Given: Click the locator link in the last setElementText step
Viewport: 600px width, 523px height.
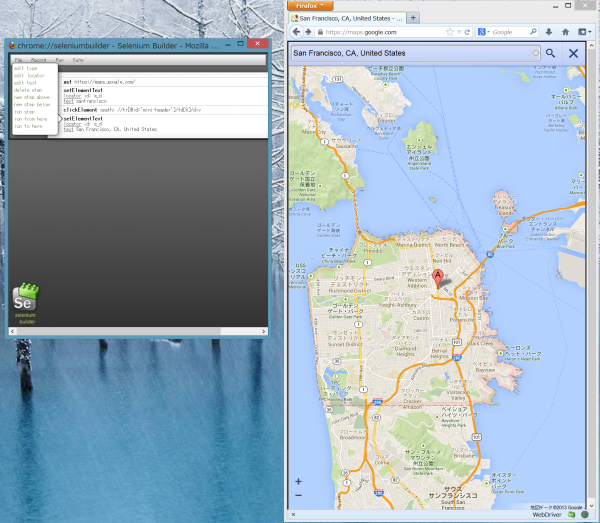Looking at the screenshot, I should click(x=72, y=124).
